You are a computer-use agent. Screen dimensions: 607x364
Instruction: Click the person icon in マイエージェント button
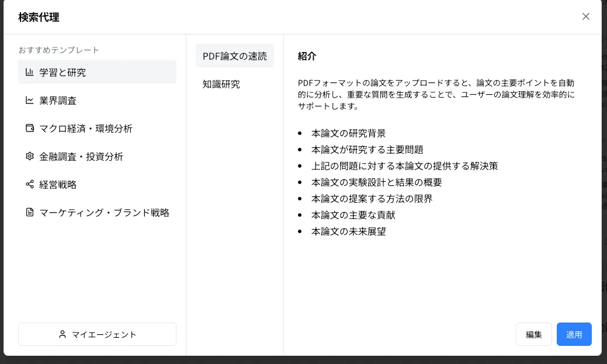[63, 334]
